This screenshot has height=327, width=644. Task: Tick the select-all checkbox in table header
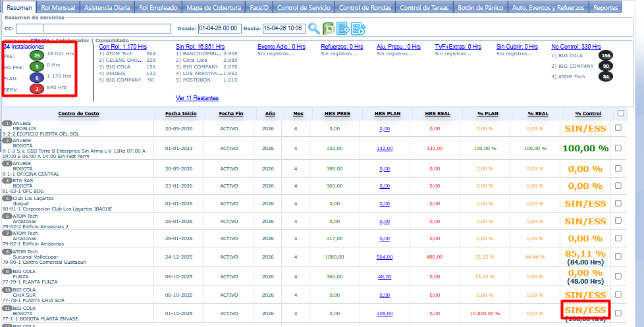pos(620,113)
